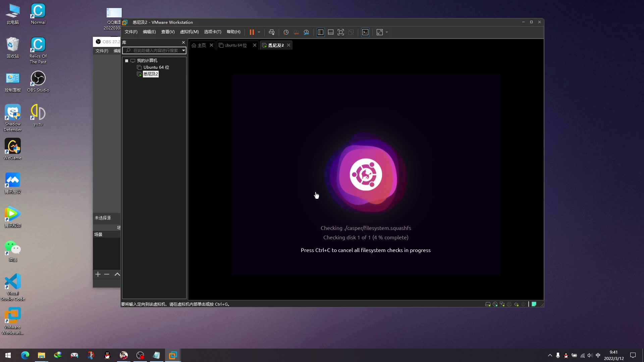Toggle the 中 input method indicator
The width and height of the screenshot is (644, 362).
598,355
